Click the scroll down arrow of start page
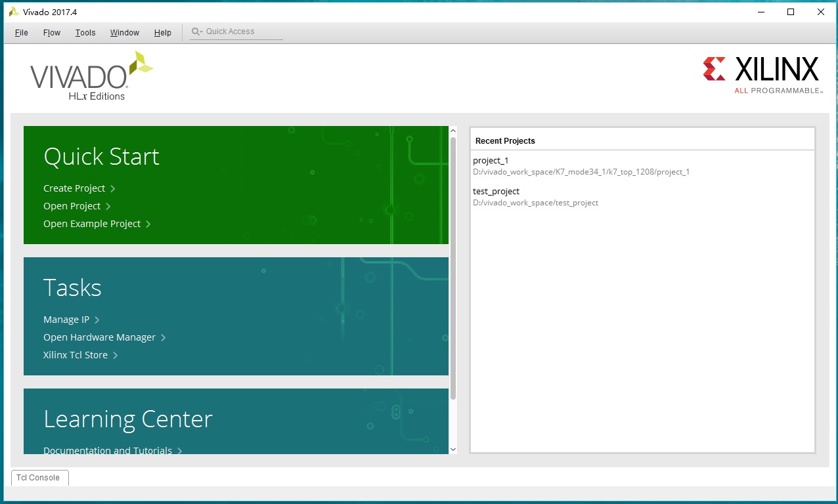 coord(453,450)
